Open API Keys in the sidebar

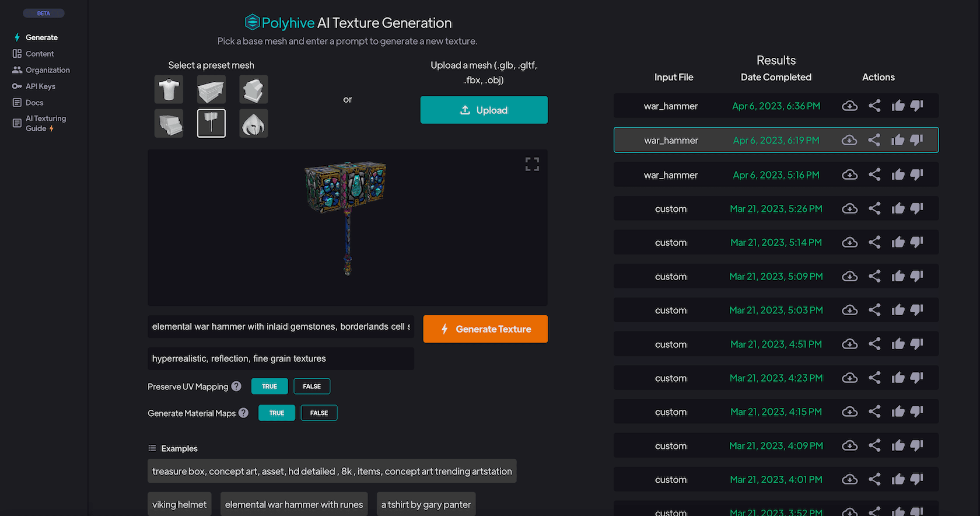click(34, 86)
